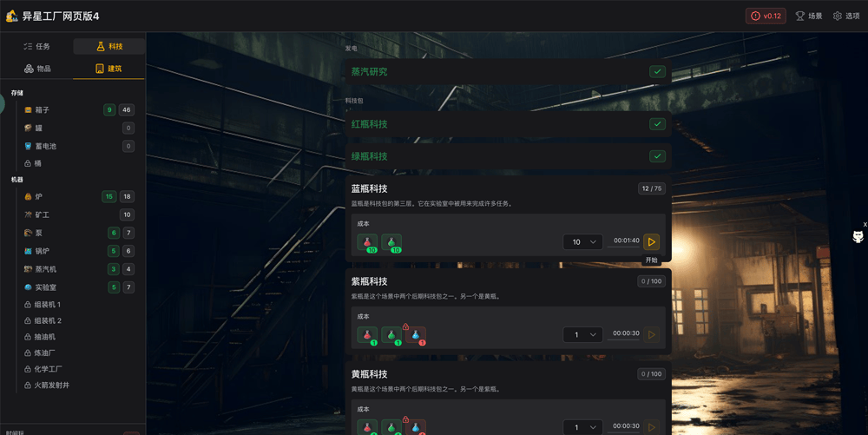Image resolution: width=868 pixels, height=435 pixels.
Task: Click the disabled play button in 紫瓶科技
Action: pyautogui.click(x=652, y=334)
